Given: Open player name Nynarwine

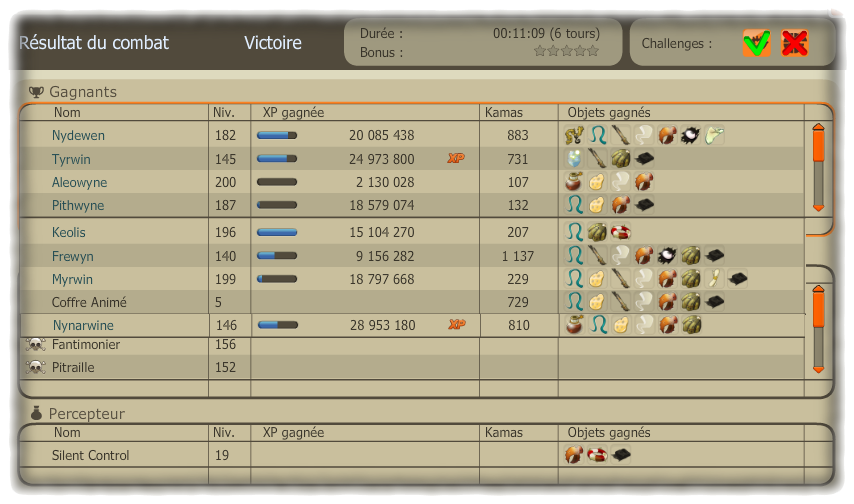Looking at the screenshot, I should [83, 325].
